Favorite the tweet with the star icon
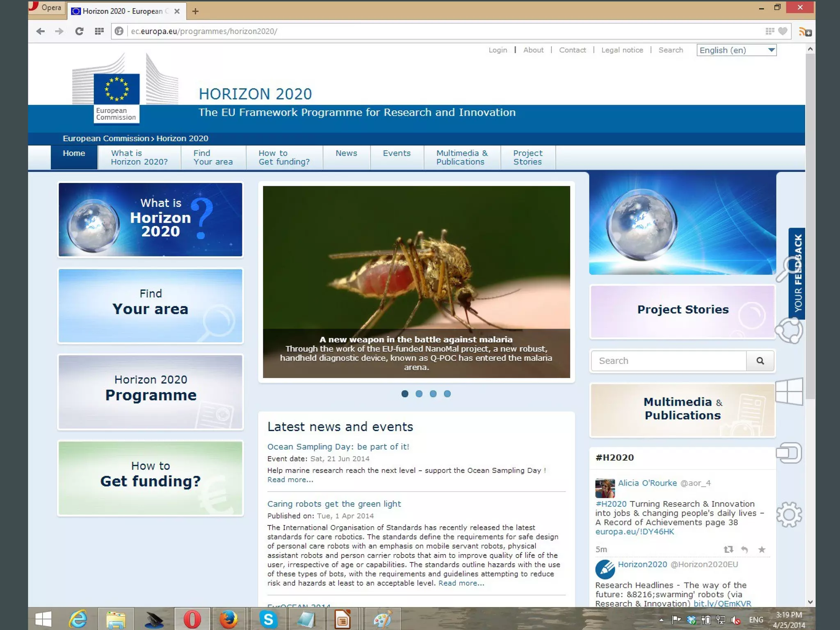This screenshot has height=630, width=840. (762, 549)
